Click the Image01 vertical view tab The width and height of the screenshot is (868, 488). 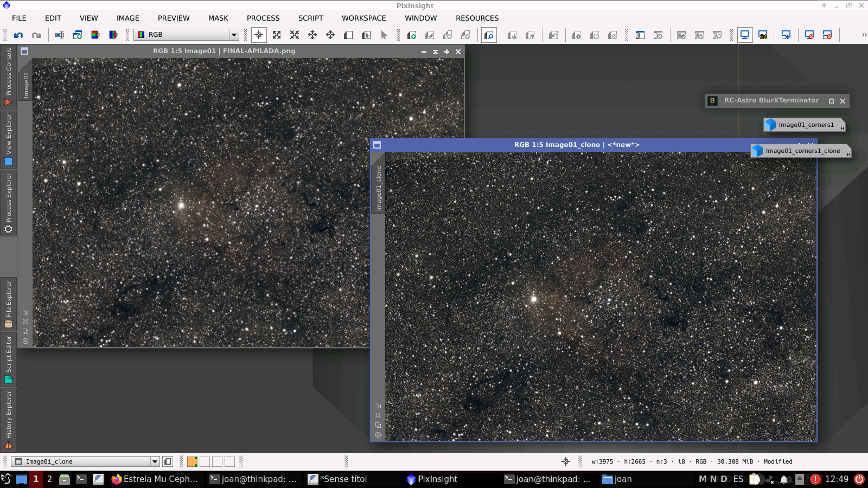25,85
